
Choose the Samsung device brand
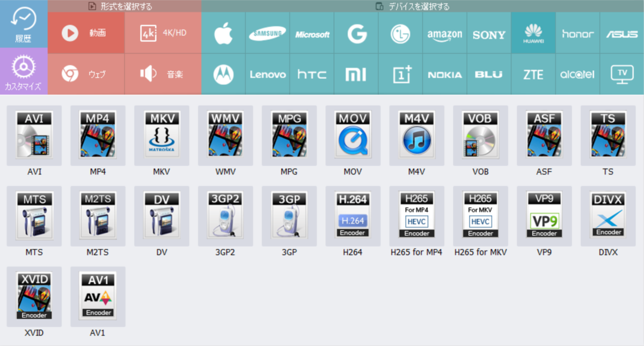coord(268,33)
